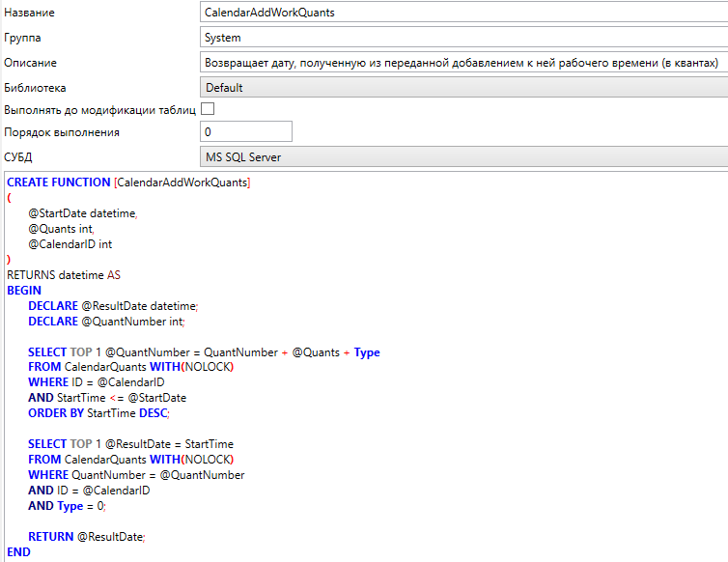Screen dimensions: 728x562
Task: Open the Группа combo box showing System
Action: pos(463,38)
